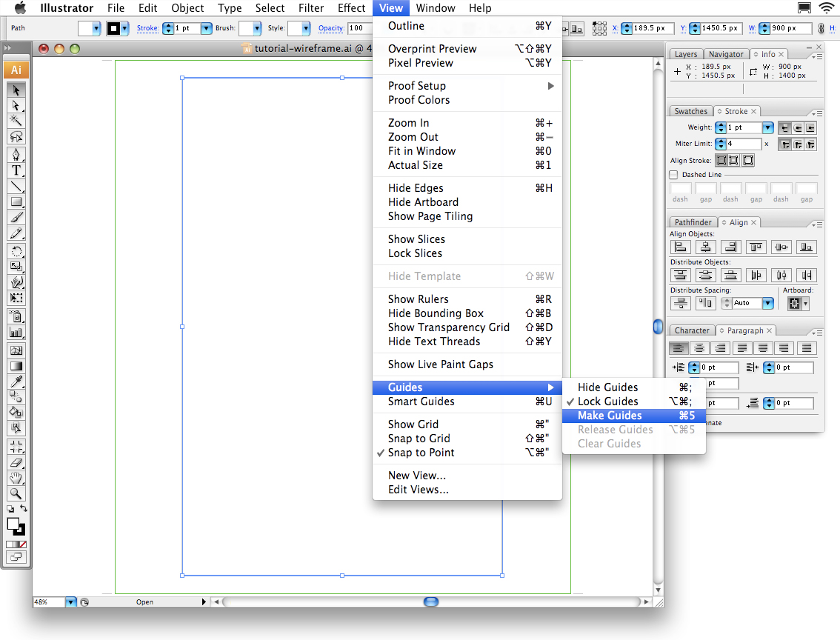The width and height of the screenshot is (840, 640).
Task: Select Show Rulers menu item
Action: pos(467,299)
